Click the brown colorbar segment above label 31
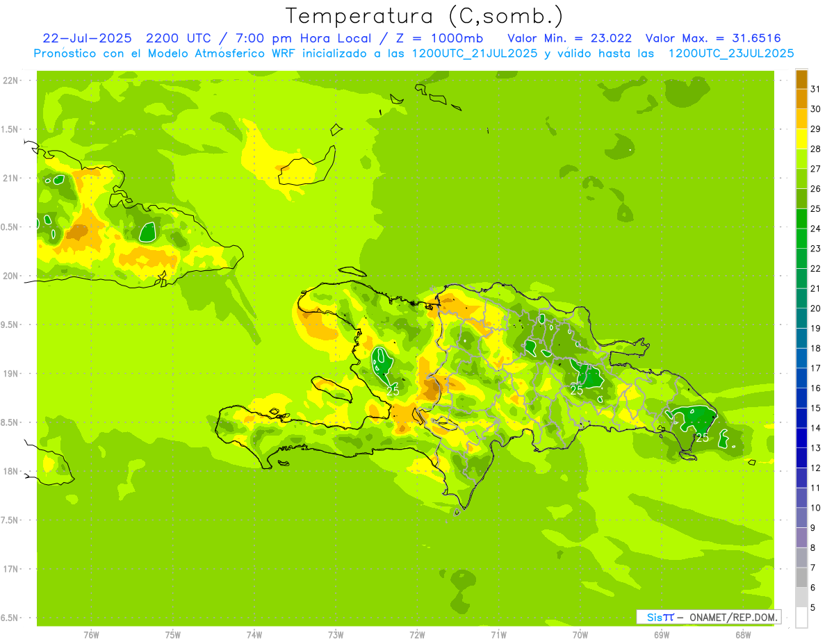This screenshot has height=644, width=834. (801, 79)
